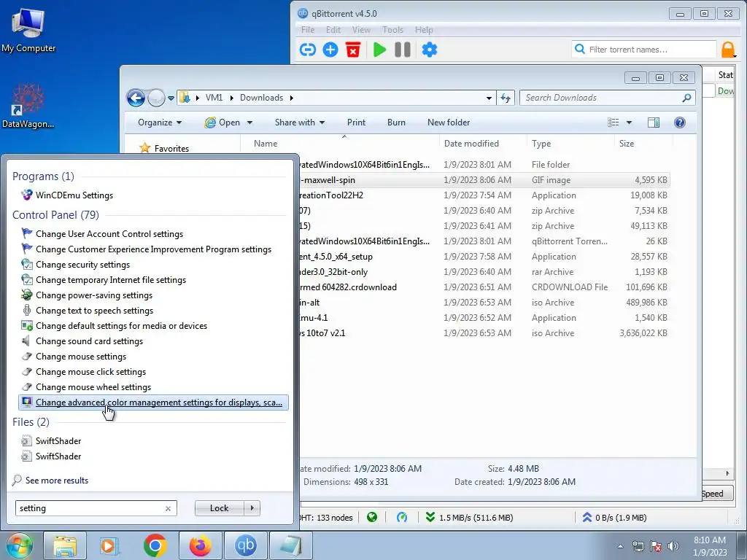Select maxwell-spin GIF file row
The width and height of the screenshot is (747, 560).
point(484,180)
